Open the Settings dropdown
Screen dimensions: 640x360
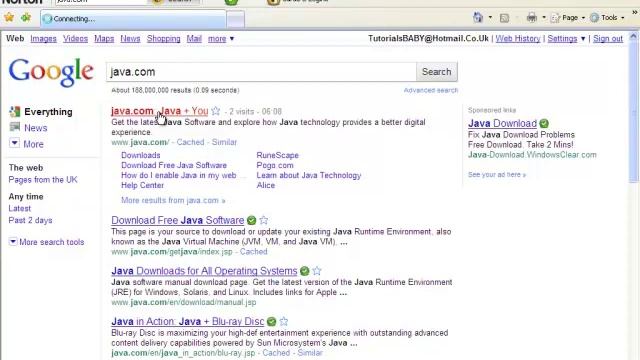pyautogui.click(x=566, y=38)
